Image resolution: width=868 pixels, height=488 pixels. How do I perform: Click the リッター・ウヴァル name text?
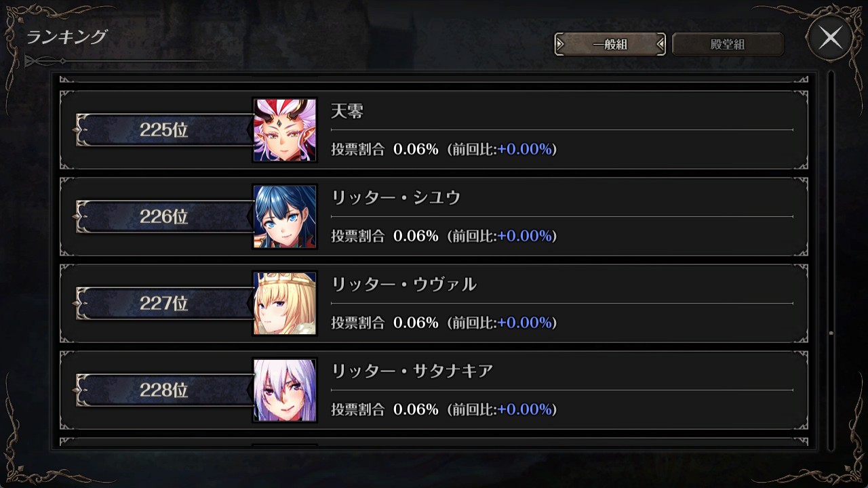pos(404,285)
